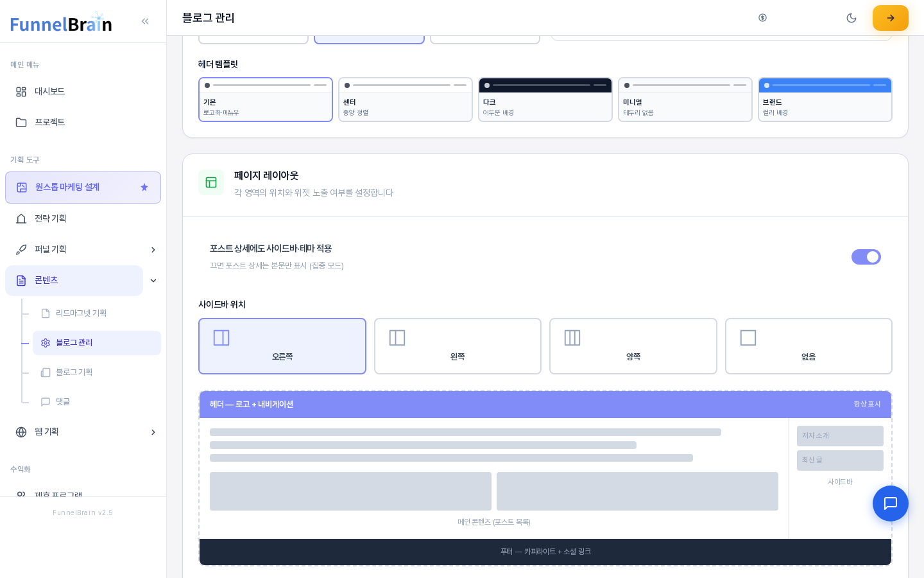This screenshot has height=578, width=924.
Task: Choose the 센터 header template
Action: click(x=406, y=100)
